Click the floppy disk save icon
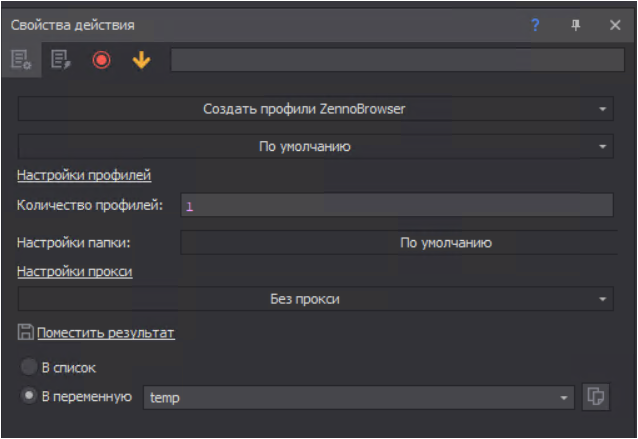Screen dimensions: 638x439 click(x=25, y=332)
